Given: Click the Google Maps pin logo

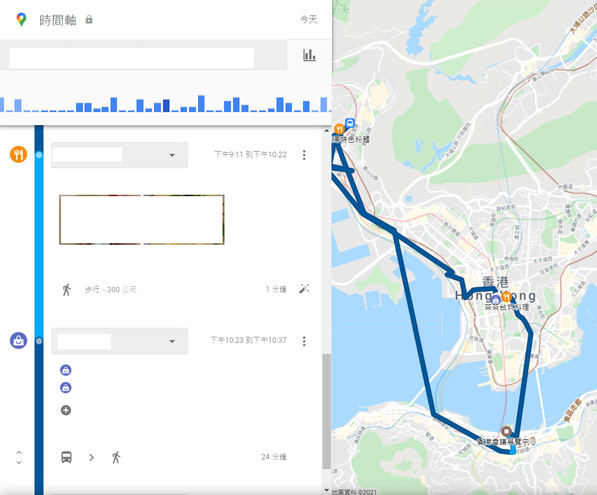Looking at the screenshot, I should coord(21,19).
